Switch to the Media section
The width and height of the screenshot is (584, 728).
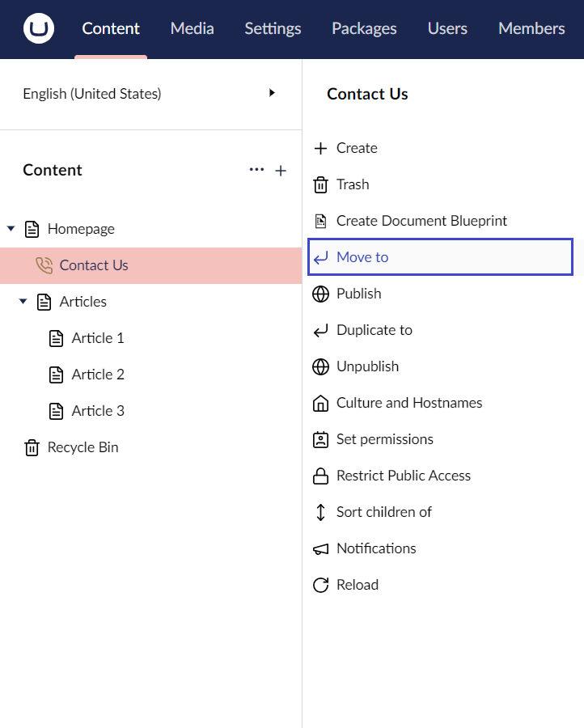coord(192,28)
